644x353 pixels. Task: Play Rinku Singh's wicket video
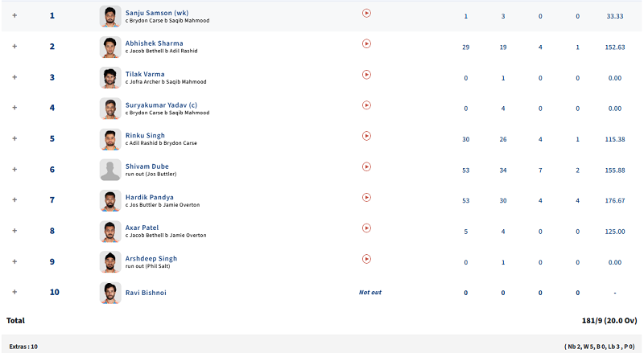[x=366, y=136]
